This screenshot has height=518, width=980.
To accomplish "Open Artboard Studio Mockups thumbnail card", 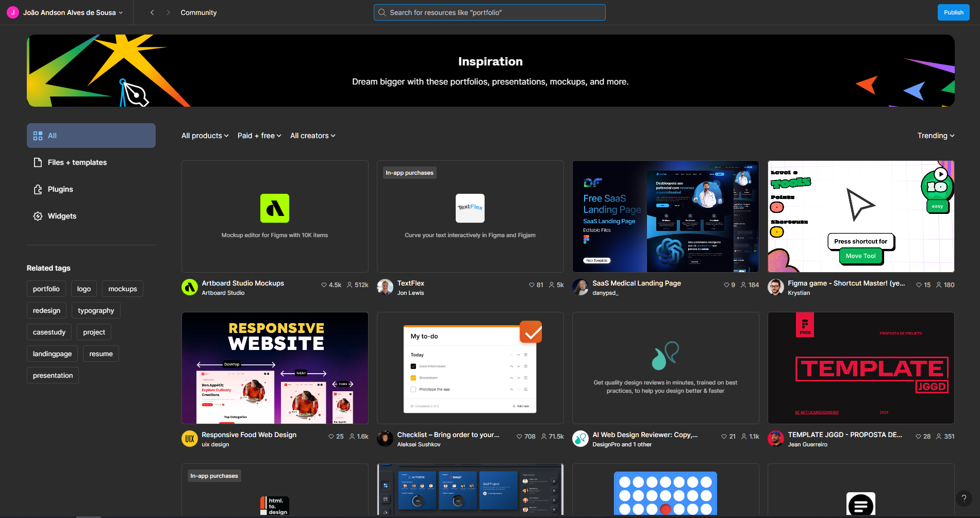I will coord(275,216).
